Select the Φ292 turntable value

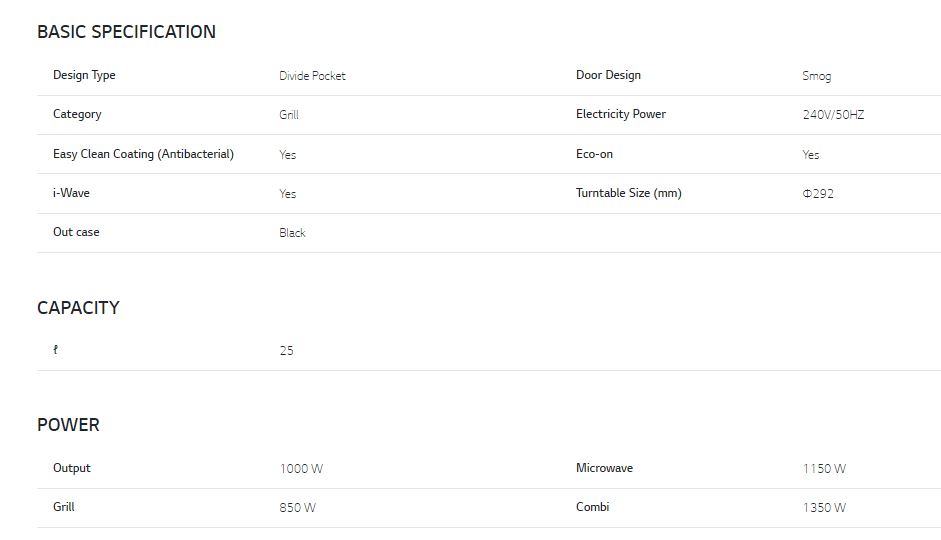point(817,194)
